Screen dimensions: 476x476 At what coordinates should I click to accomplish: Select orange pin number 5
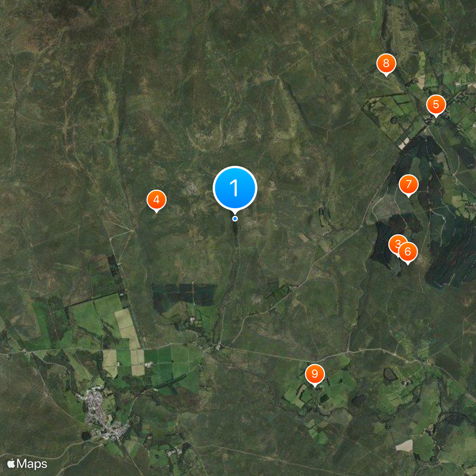point(436,105)
